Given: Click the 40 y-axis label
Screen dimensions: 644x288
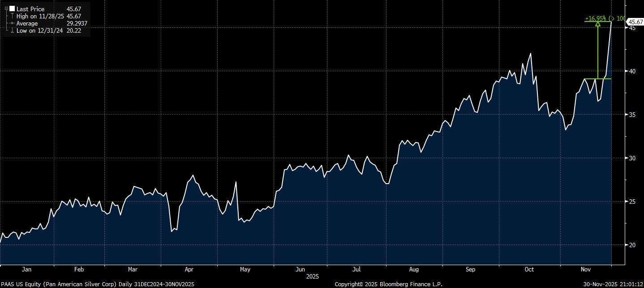Looking at the screenshot, I should pyautogui.click(x=631, y=71).
